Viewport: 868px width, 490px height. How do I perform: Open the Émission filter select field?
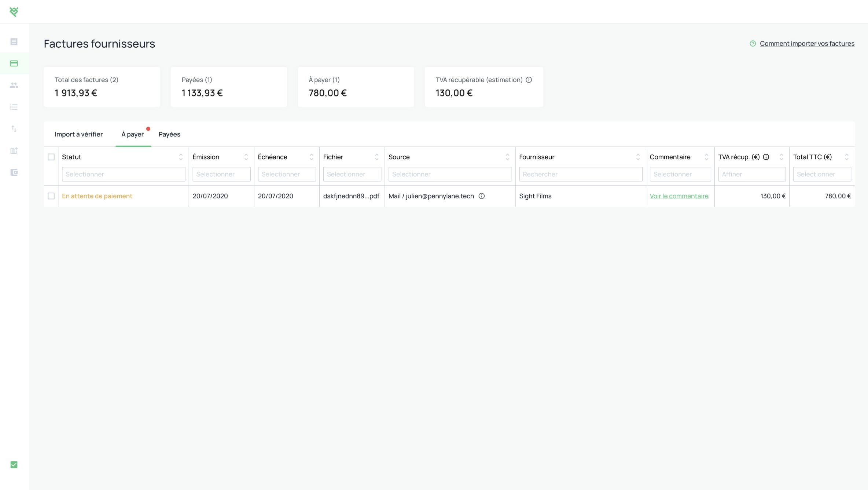[x=221, y=174]
